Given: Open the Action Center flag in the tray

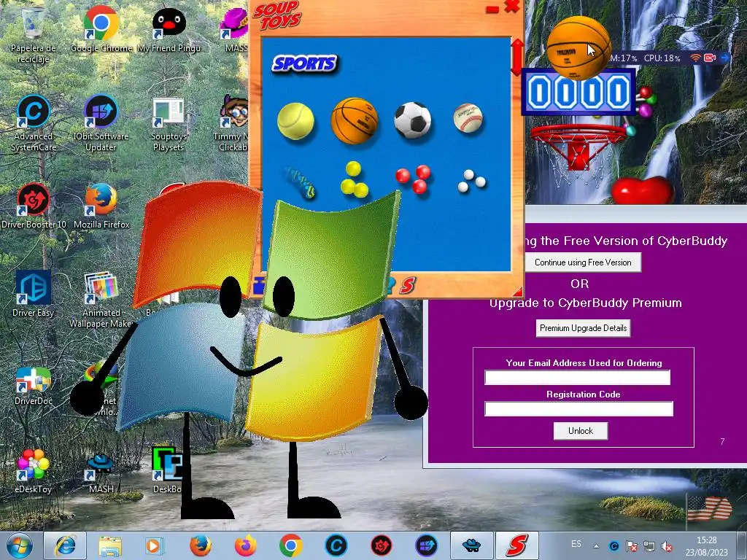Looking at the screenshot, I should click(632, 547).
